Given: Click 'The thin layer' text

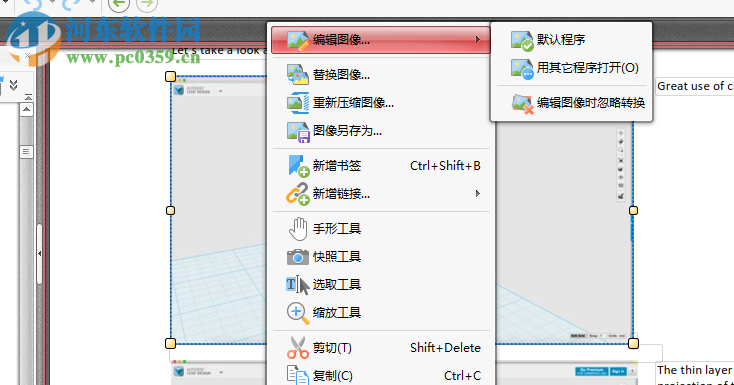Looking at the screenshot, I should (694, 370).
